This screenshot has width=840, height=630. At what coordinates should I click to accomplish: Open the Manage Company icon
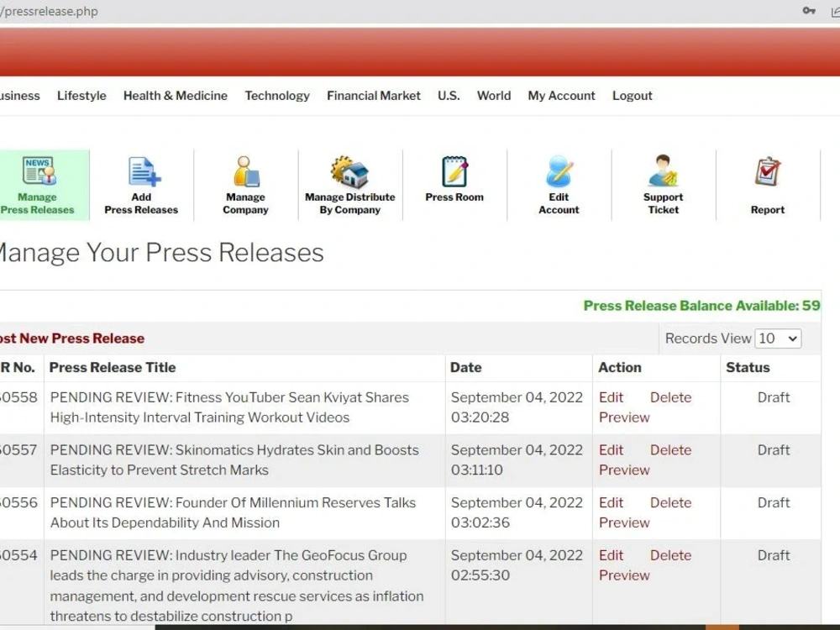246,171
